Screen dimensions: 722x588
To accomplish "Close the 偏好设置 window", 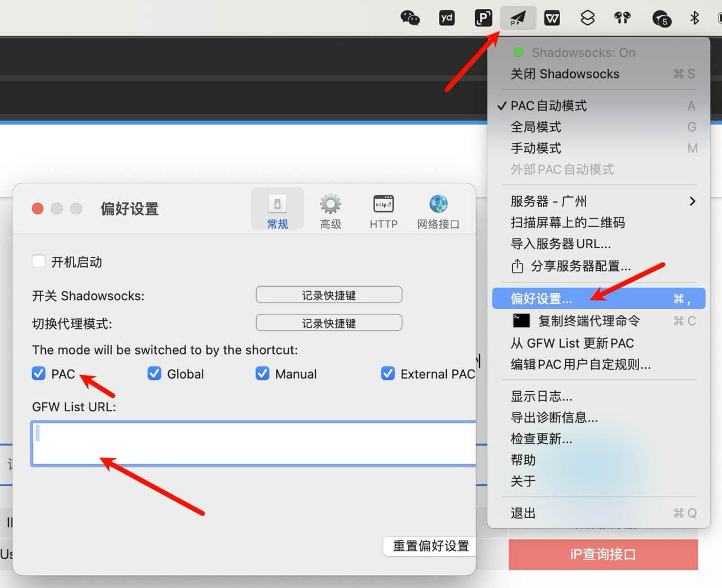I will click(38, 209).
